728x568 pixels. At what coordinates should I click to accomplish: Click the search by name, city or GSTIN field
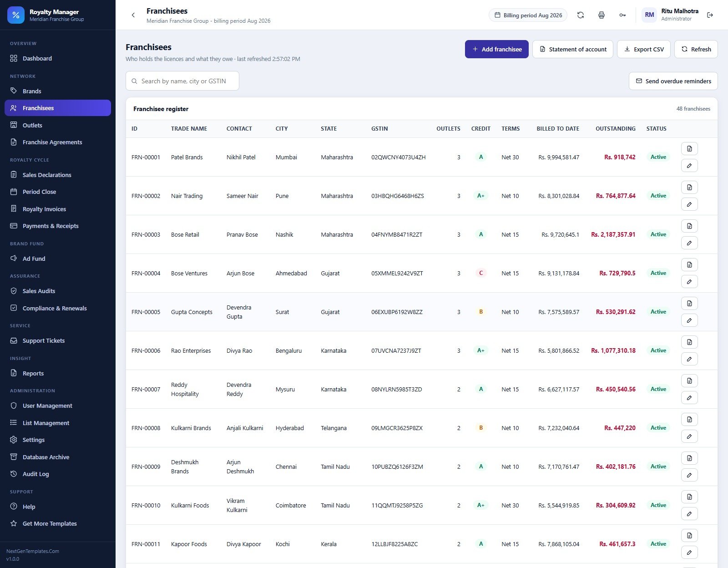coord(182,81)
